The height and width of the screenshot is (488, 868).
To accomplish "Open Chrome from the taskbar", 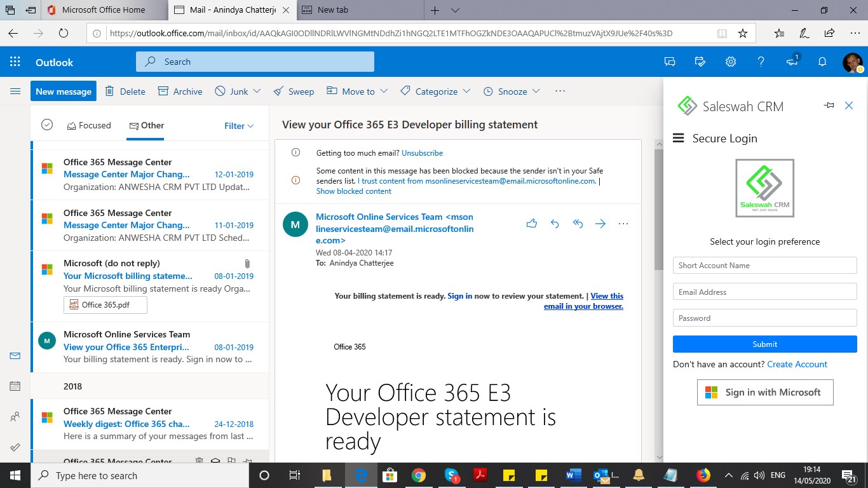I will [x=418, y=475].
